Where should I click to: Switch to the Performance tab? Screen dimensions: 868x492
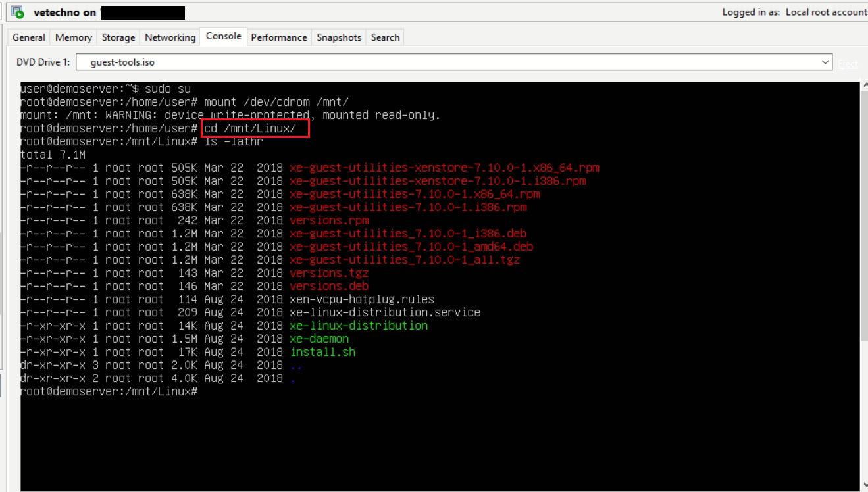click(x=279, y=37)
